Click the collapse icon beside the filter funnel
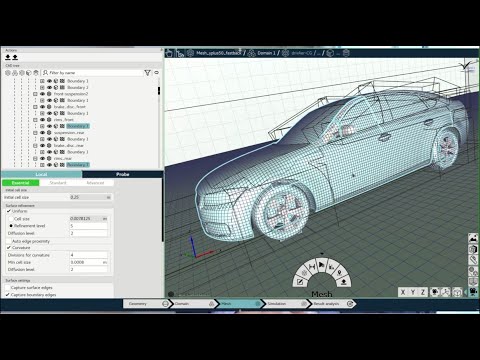 (156, 72)
